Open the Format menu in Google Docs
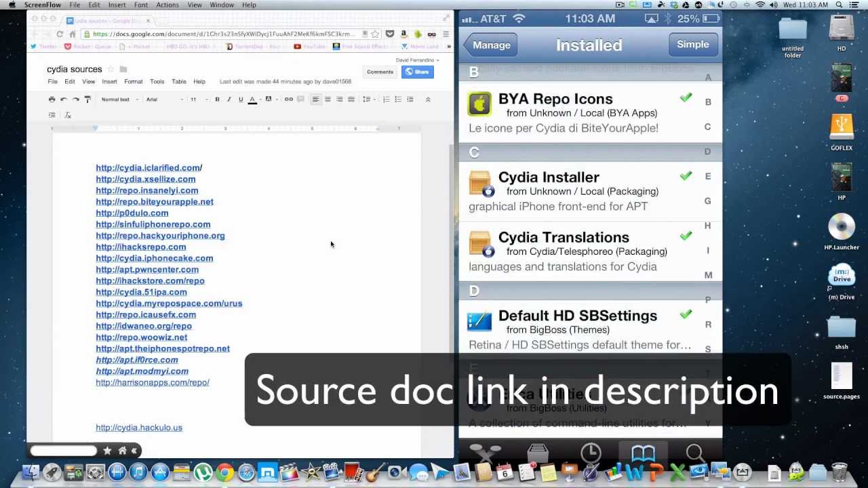Image resolution: width=868 pixels, height=488 pixels. pyautogui.click(x=133, y=81)
